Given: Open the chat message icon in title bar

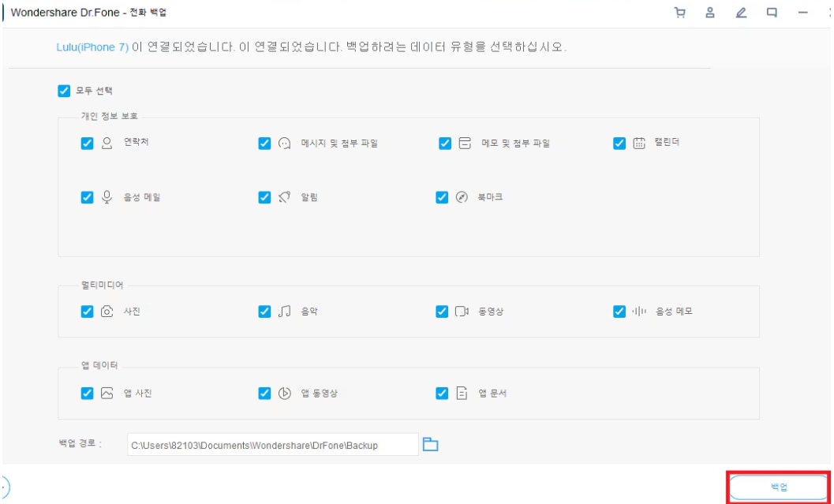Looking at the screenshot, I should click(x=772, y=13).
